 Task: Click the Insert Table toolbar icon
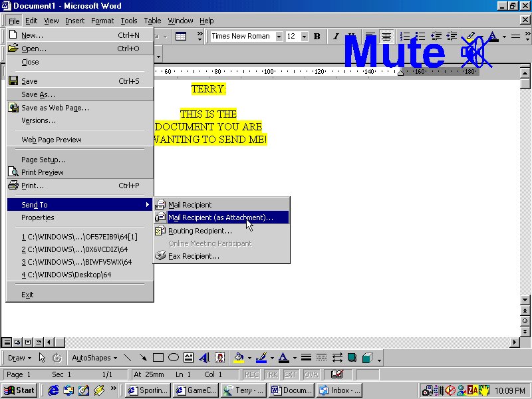(180, 37)
